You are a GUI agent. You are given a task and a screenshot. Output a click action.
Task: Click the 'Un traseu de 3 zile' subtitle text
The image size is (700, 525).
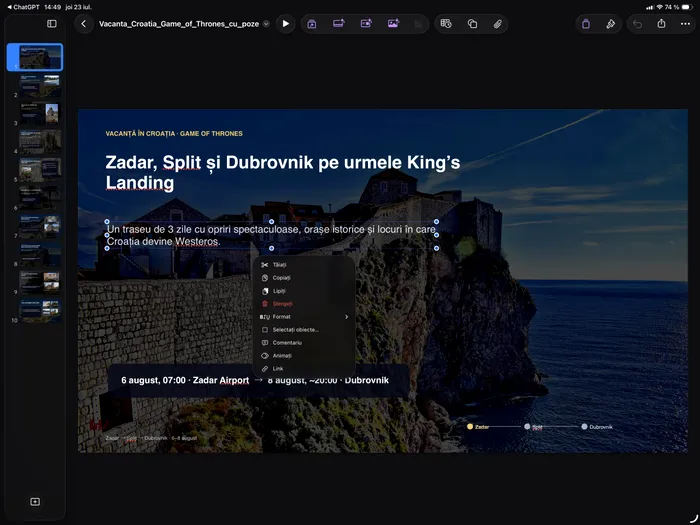tap(271, 235)
